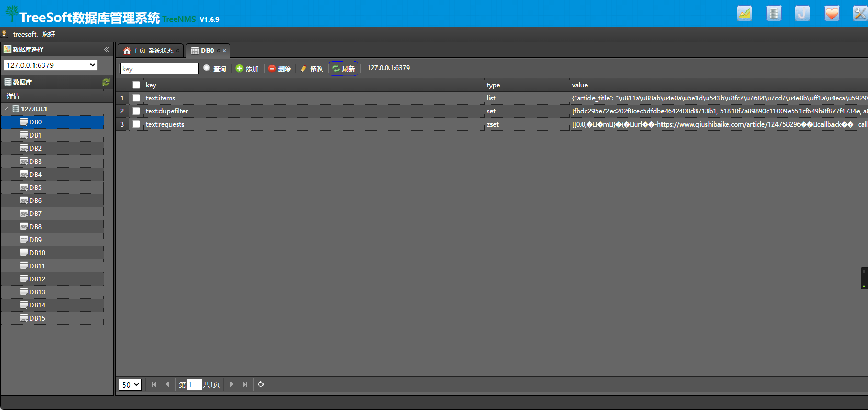Check the text:dupefilter row checkbox

(x=136, y=111)
